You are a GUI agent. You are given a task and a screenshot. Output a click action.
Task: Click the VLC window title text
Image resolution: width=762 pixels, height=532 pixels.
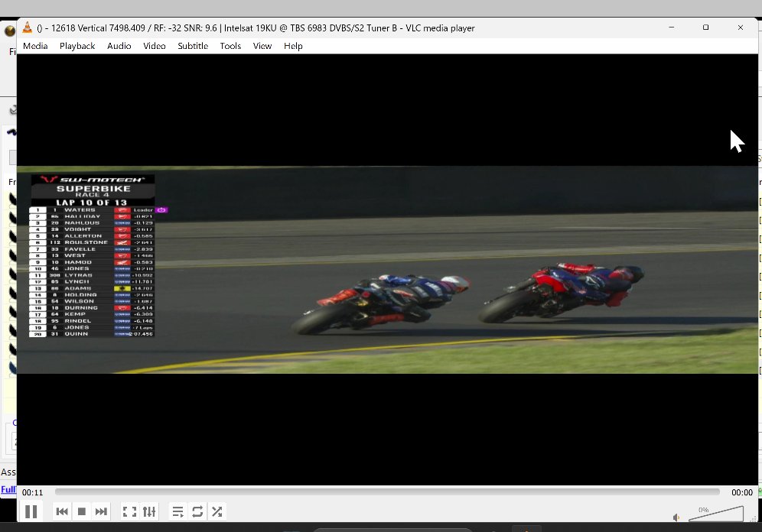tap(256, 28)
